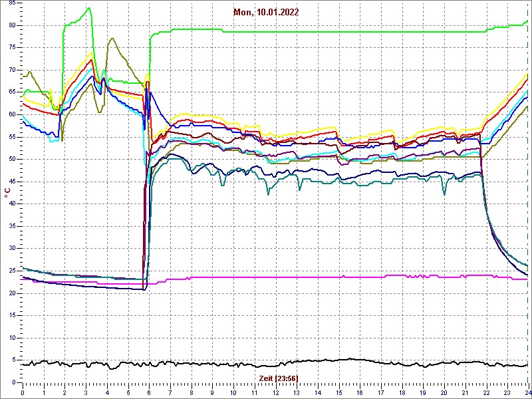Click hour 24 on the time axis
Screen dimensions: 532x399
pyautogui.click(x=527, y=392)
